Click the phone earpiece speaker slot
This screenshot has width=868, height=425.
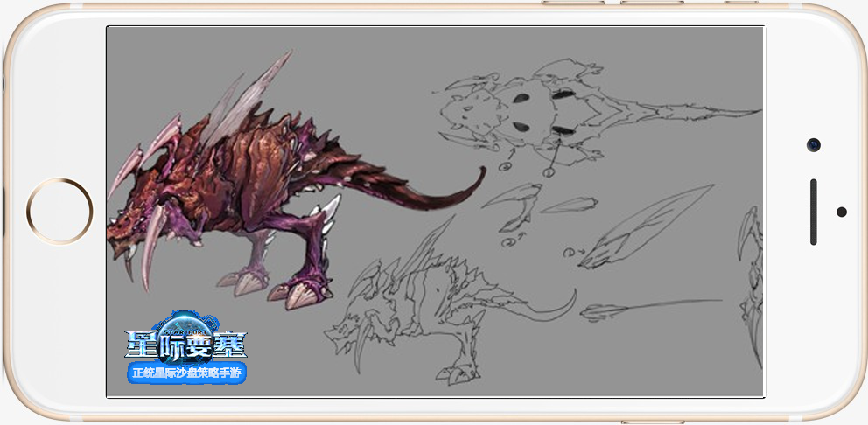pyautogui.click(x=813, y=212)
